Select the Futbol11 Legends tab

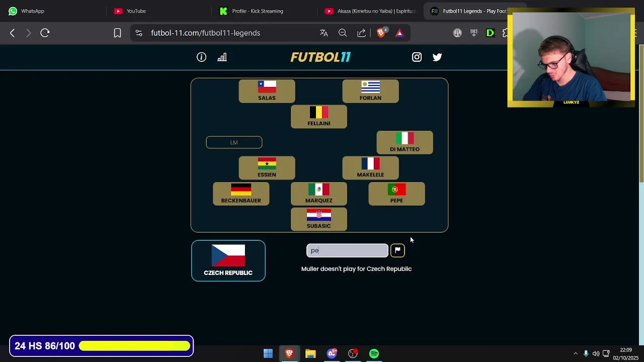(x=468, y=11)
